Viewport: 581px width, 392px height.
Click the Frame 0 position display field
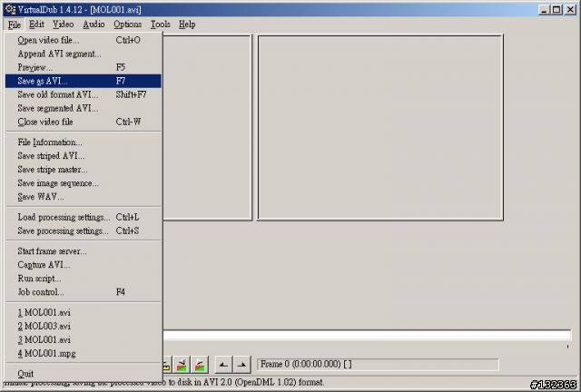378,364
